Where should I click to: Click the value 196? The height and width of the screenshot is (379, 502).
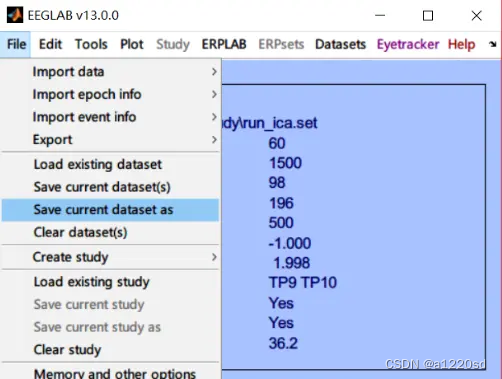tap(281, 203)
